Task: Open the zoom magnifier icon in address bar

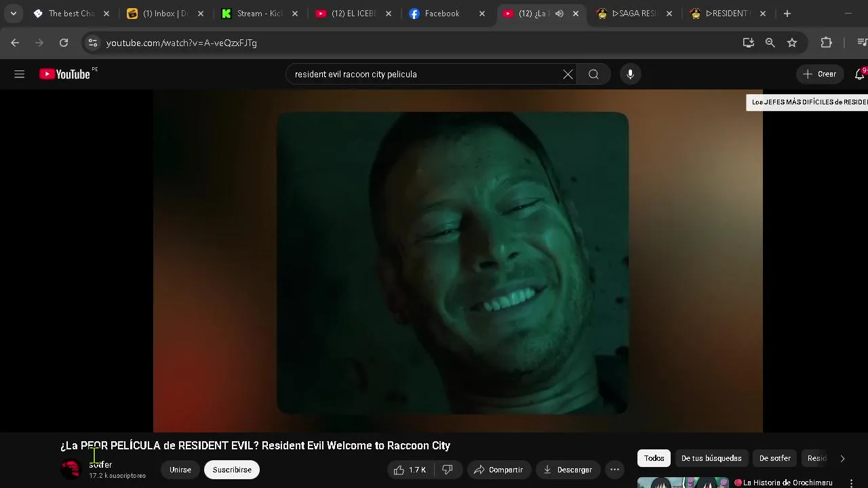Action: coord(770,43)
